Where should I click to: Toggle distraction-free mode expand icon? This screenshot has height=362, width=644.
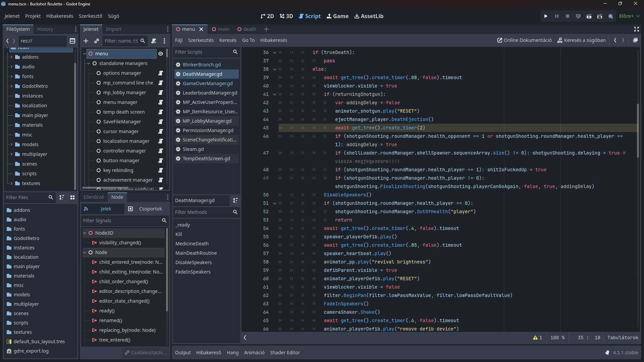pos(636,29)
